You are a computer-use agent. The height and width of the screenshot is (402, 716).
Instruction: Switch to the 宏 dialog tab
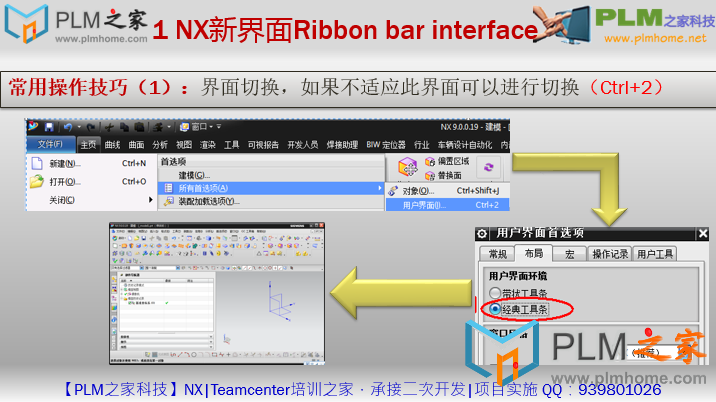(569, 254)
